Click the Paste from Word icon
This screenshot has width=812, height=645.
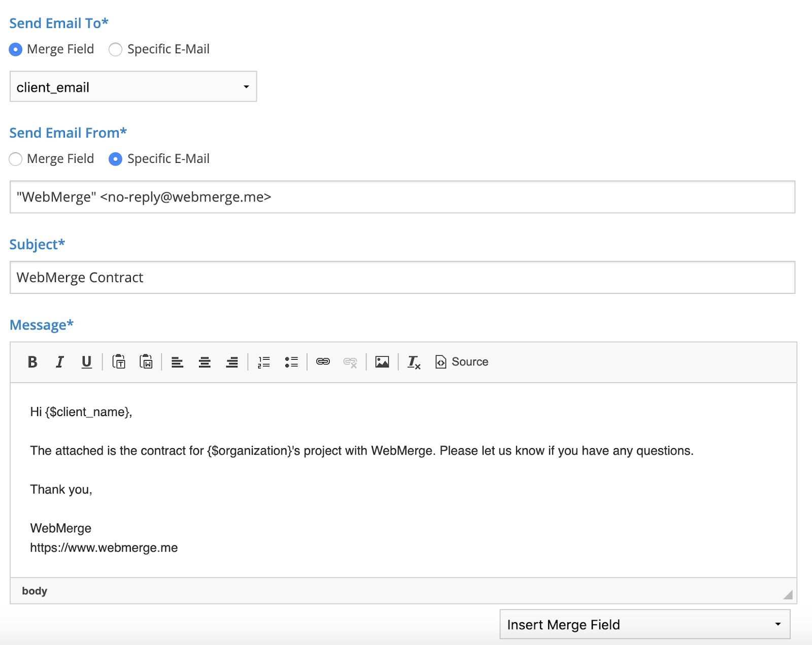point(146,362)
